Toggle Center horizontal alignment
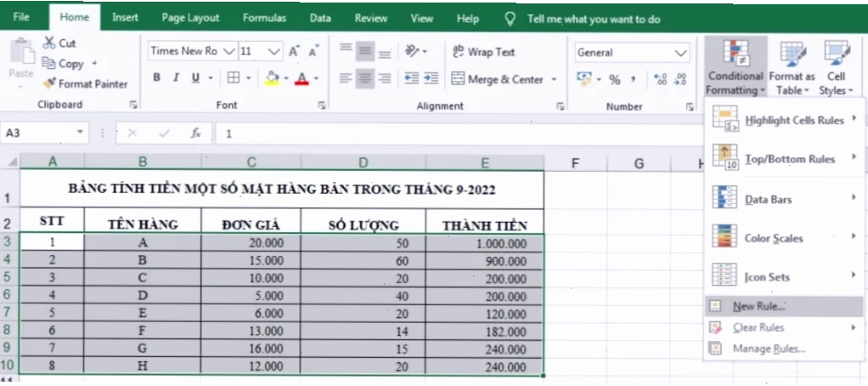The width and height of the screenshot is (868, 386). pos(365,78)
